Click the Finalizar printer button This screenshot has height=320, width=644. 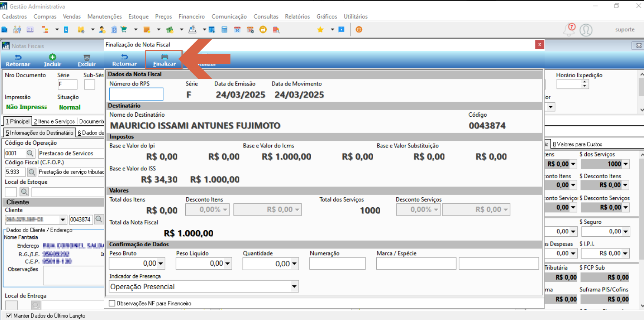tap(164, 60)
